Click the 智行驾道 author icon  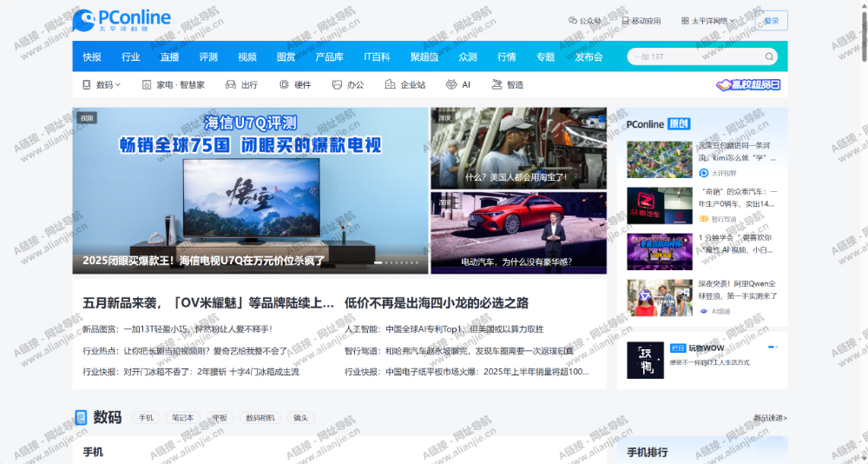coord(704,219)
